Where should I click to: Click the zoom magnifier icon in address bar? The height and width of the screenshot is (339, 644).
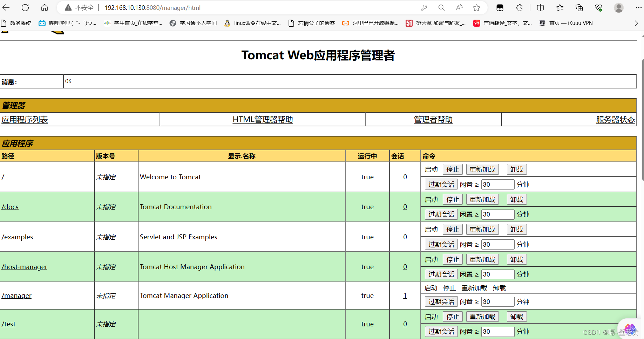click(441, 8)
